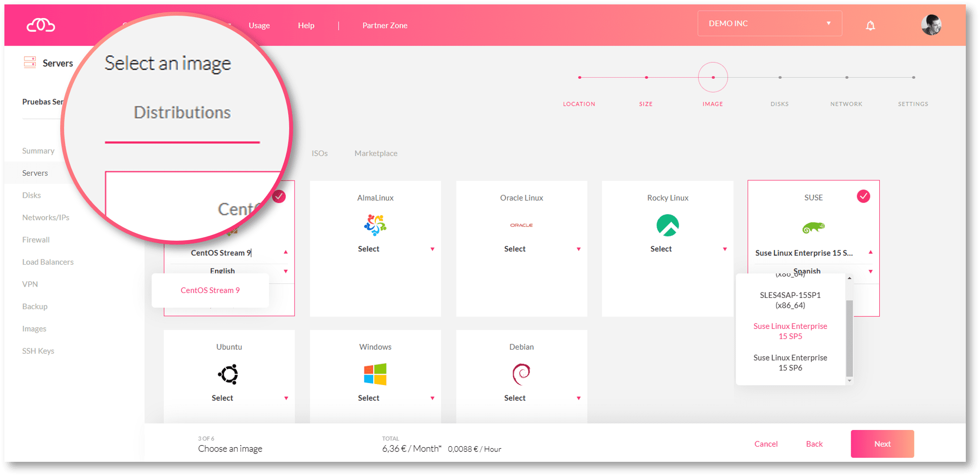Collapse the CentOS Stream 9 version dropdown
The height and width of the screenshot is (476, 980).
pos(286,252)
